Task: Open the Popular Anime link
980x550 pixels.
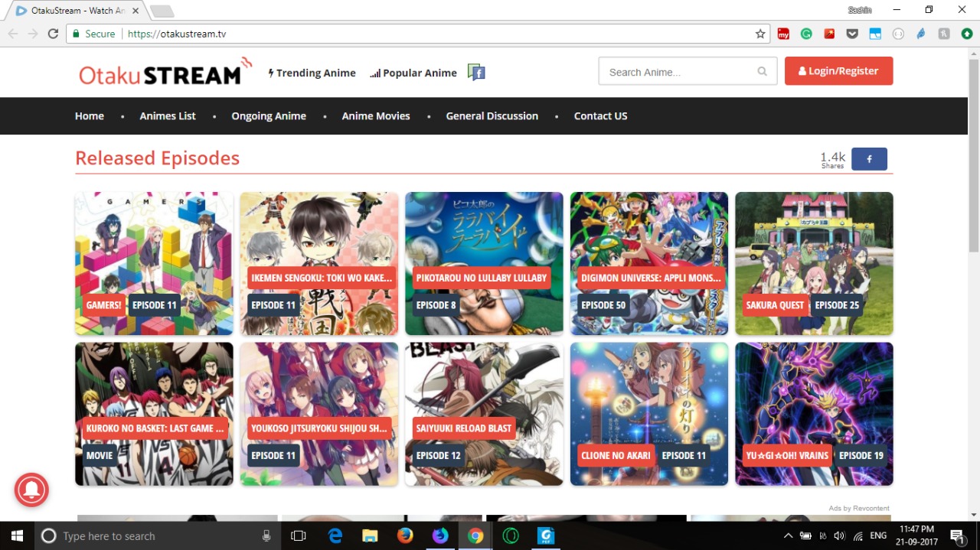Action: coord(413,73)
